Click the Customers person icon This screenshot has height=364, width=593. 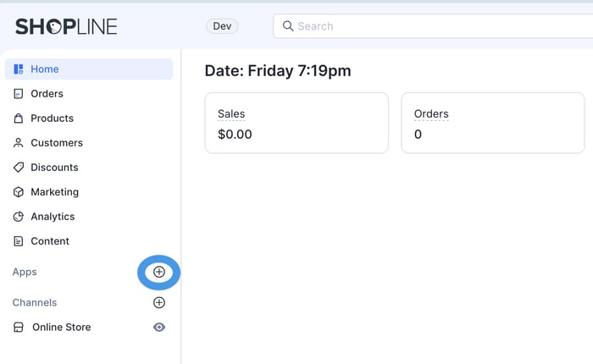pos(19,143)
